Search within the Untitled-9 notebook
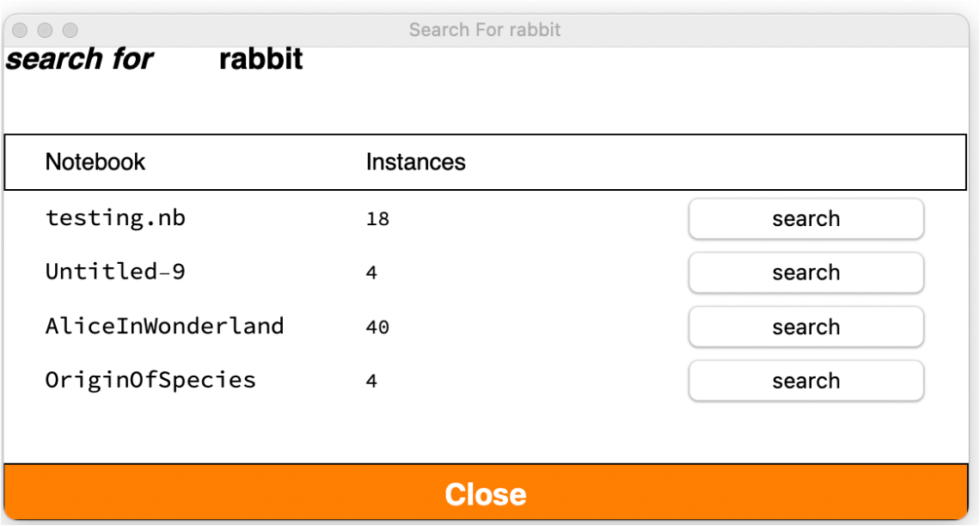 coord(805,273)
